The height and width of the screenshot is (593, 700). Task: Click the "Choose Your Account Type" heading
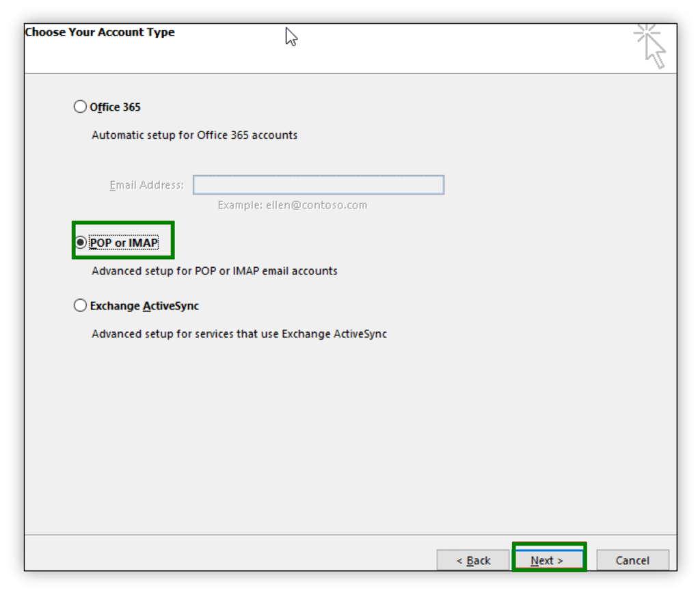(100, 32)
